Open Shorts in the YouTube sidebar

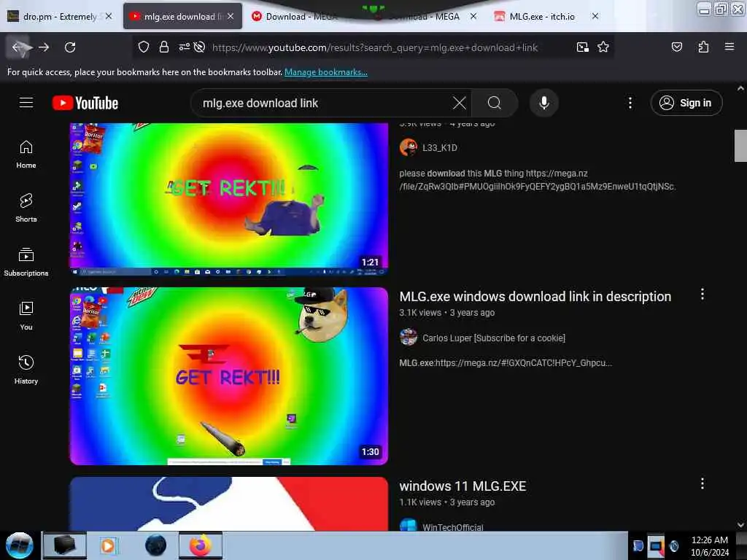[26, 209]
